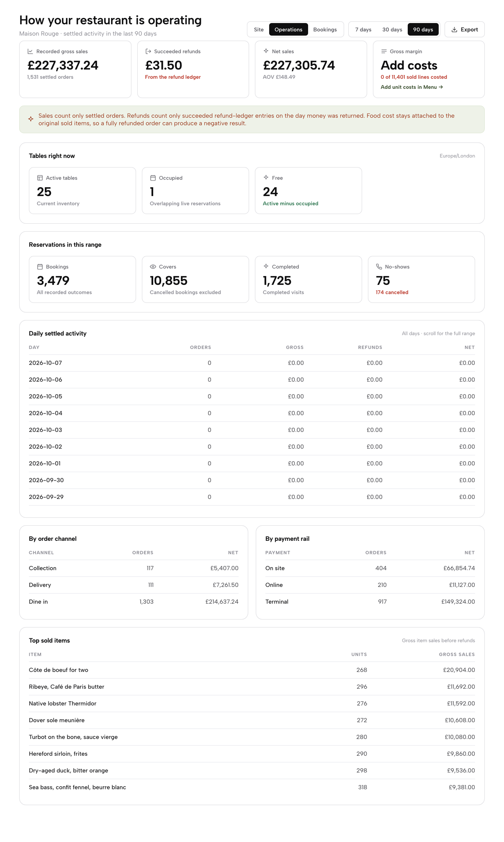Click the Export download icon

tap(454, 30)
